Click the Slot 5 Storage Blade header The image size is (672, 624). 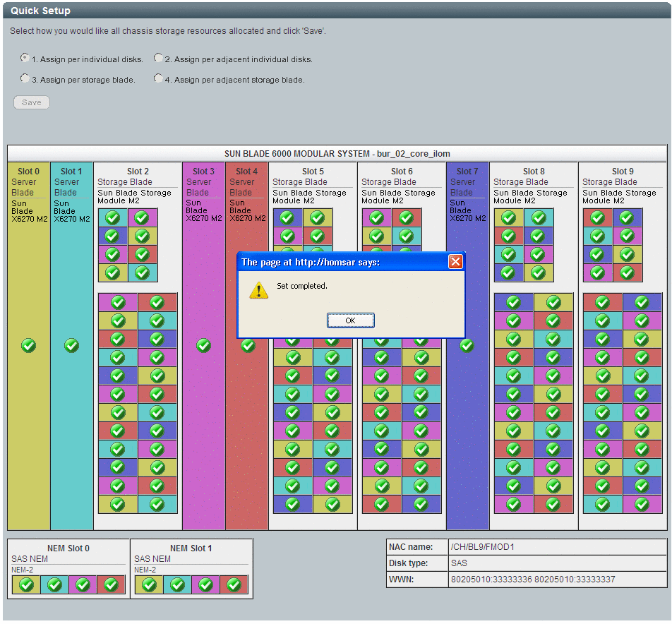(x=313, y=171)
